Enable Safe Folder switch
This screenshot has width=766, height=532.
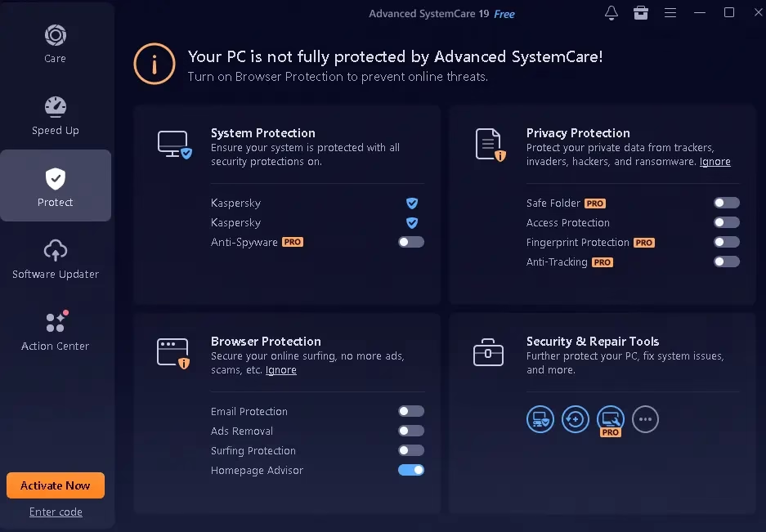tap(727, 203)
